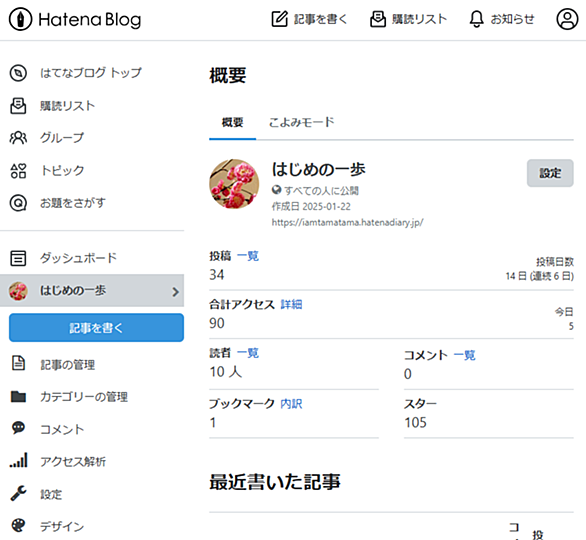Click the 14 日 (連続 6 日) text
Viewport: 586px width, 540px height.
tap(540, 276)
